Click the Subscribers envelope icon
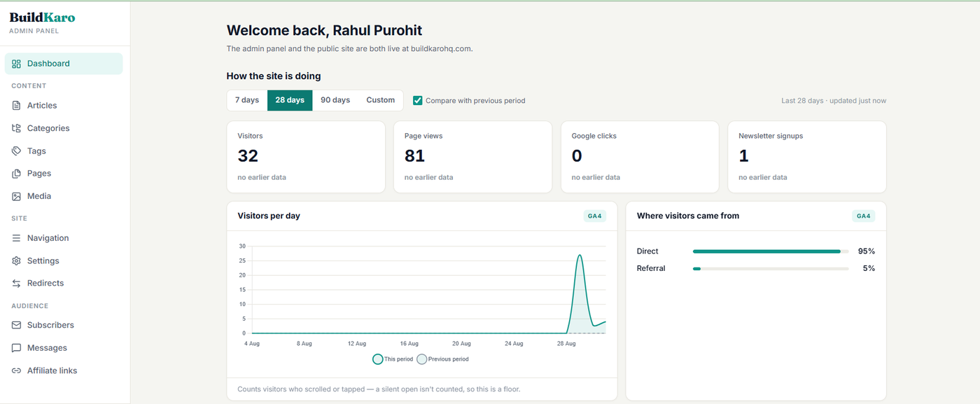980x404 pixels. pos(16,326)
